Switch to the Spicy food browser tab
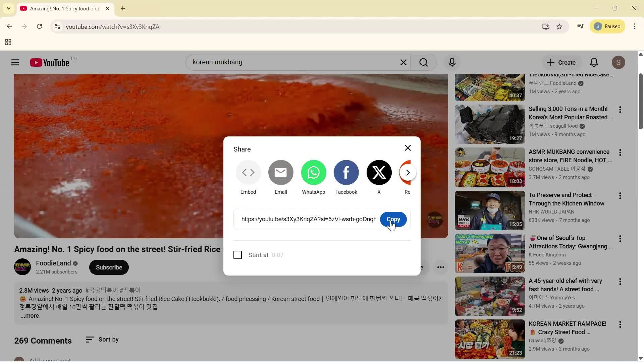The width and height of the screenshot is (644, 362). [x=60, y=8]
